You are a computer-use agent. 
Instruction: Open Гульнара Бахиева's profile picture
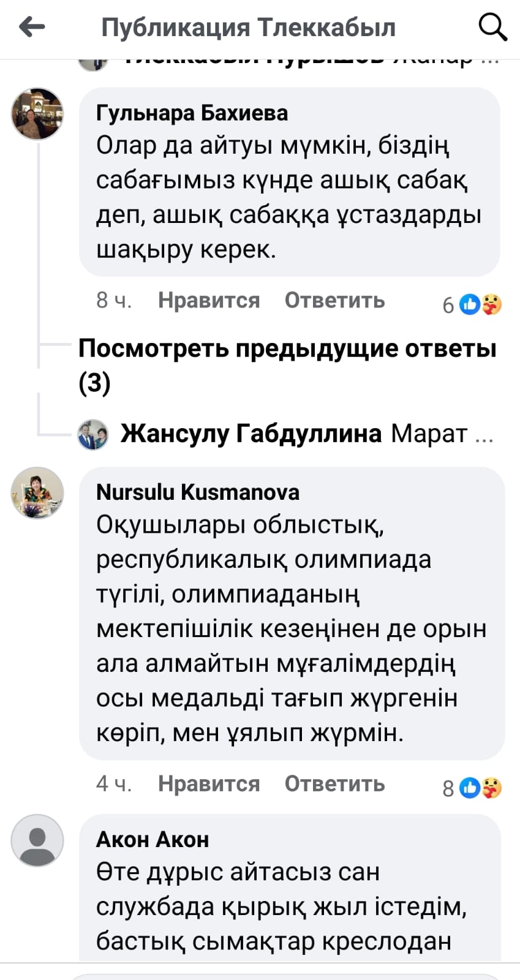[x=37, y=114]
